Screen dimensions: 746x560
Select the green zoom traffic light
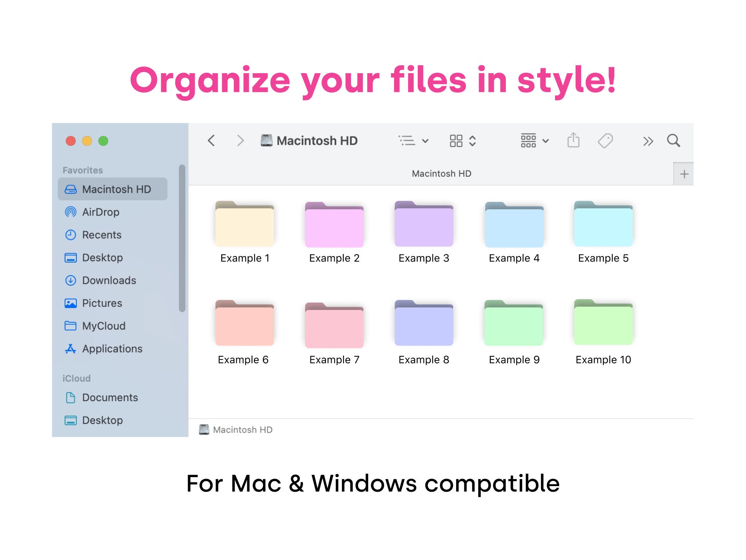click(x=103, y=141)
